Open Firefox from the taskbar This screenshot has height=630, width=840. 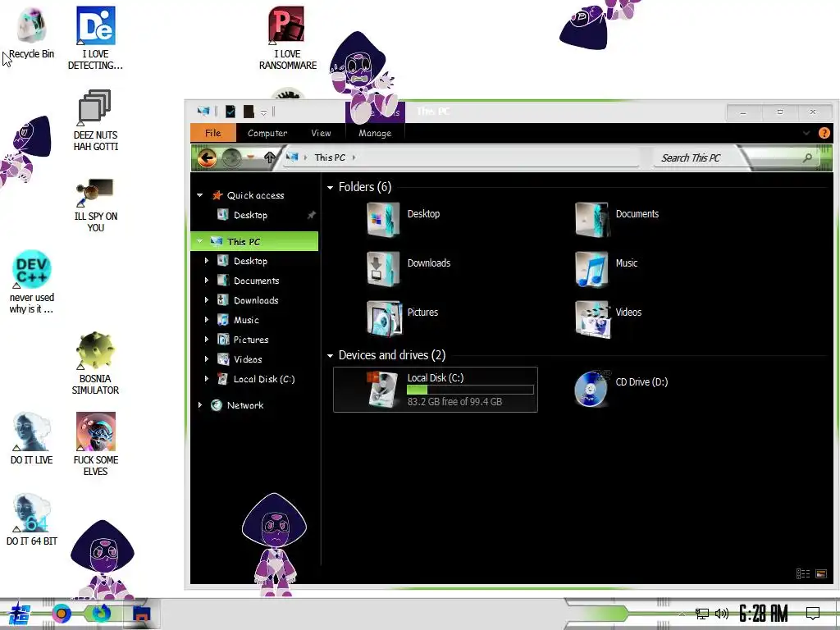101,614
